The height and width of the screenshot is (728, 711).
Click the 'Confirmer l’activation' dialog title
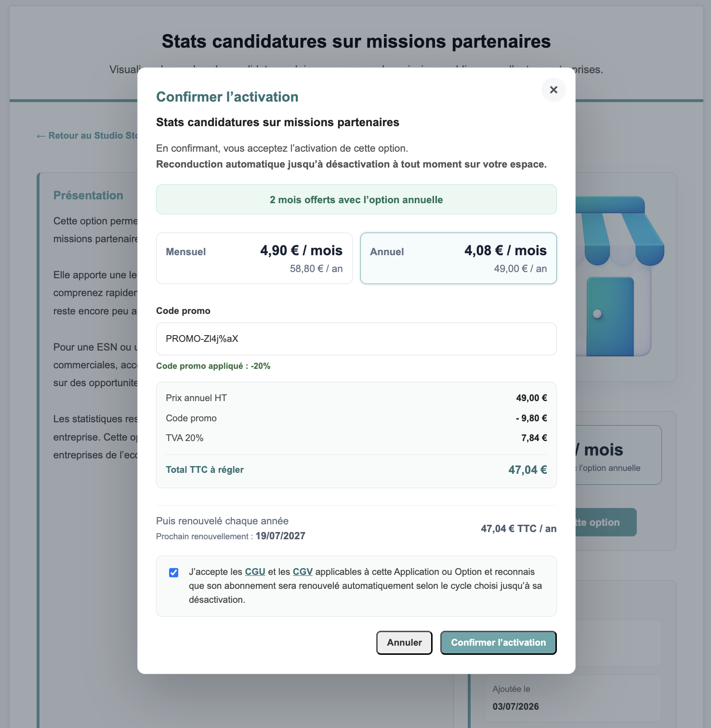[227, 97]
